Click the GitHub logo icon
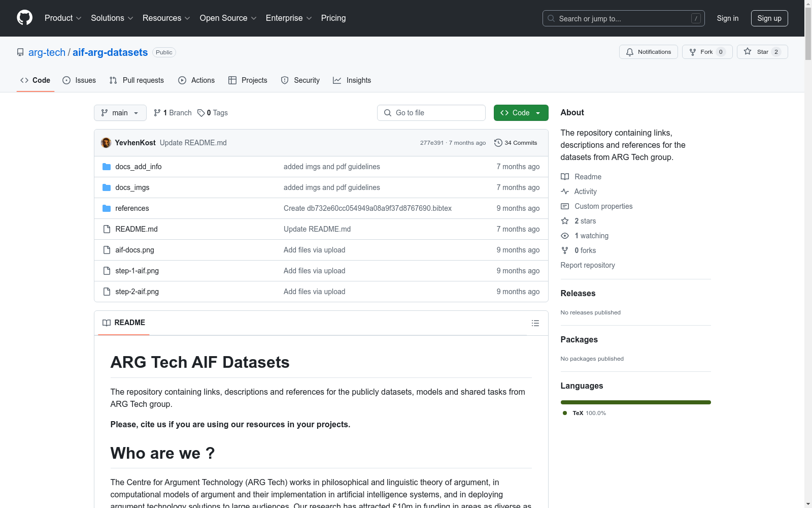 click(24, 18)
